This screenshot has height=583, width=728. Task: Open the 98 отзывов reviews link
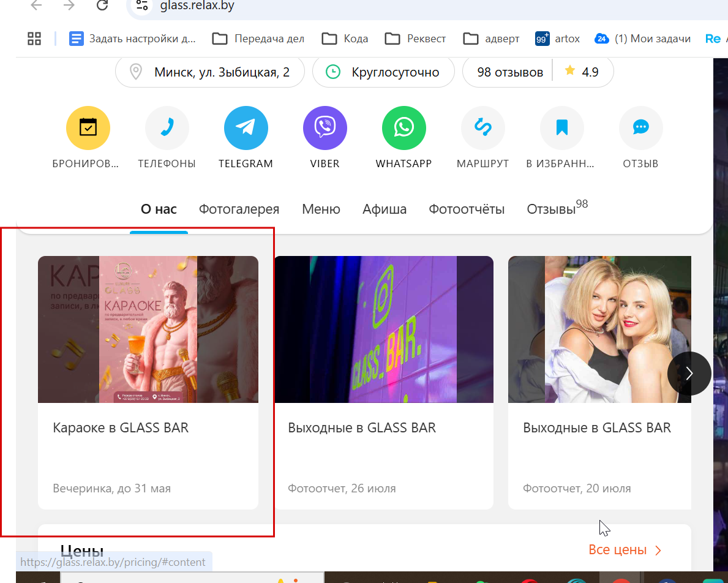(x=510, y=72)
